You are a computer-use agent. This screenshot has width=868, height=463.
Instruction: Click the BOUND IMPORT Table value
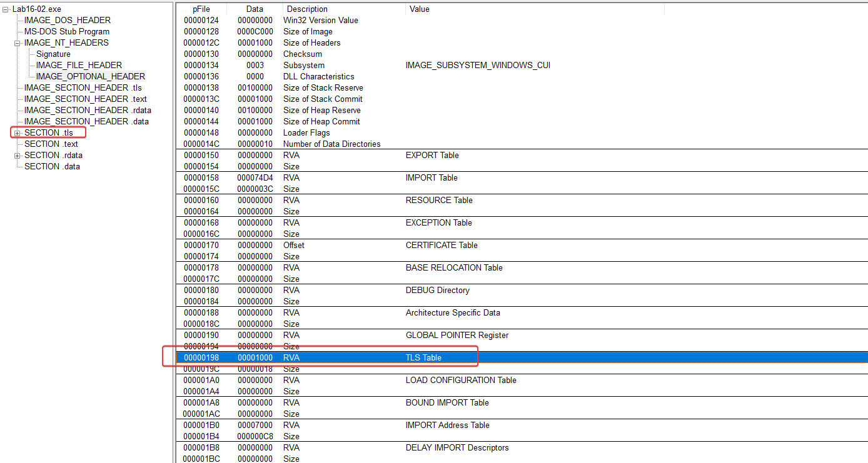447,403
